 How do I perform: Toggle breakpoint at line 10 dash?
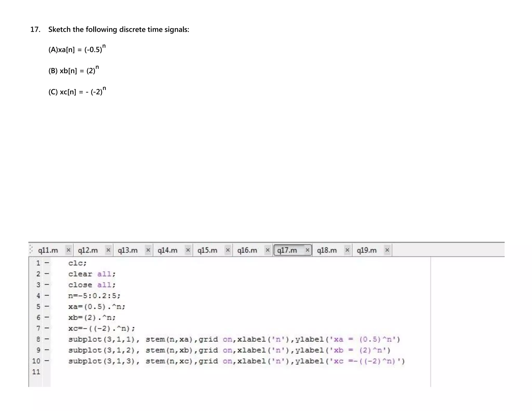[x=47, y=361]
